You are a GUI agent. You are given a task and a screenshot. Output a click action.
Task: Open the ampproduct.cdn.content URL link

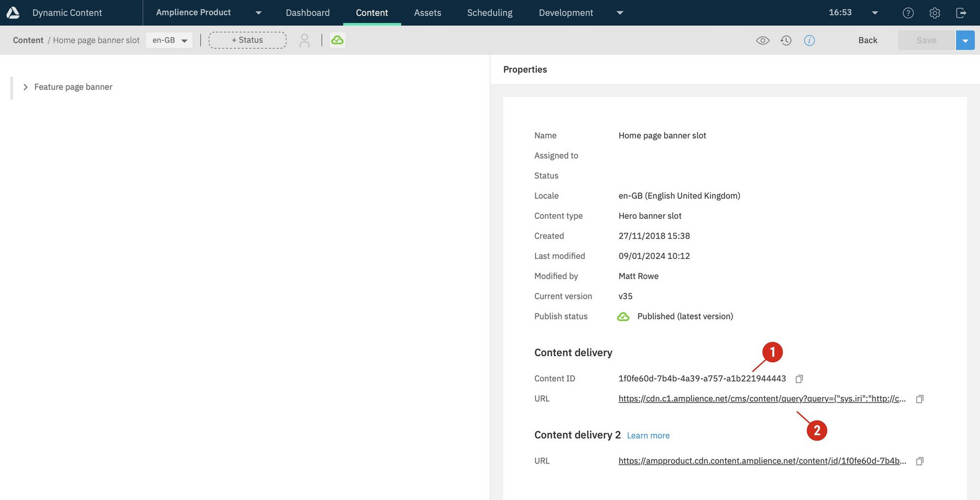tap(762, 461)
